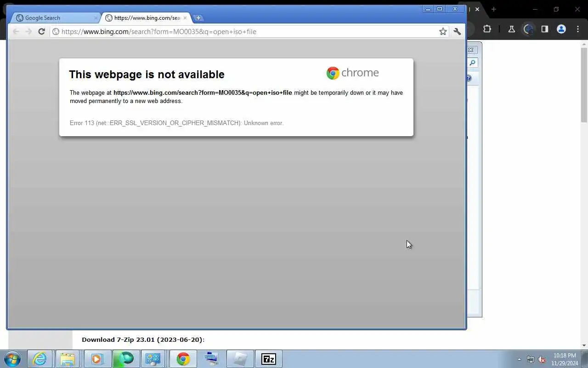
Task: Select the bing.com tab
Action: click(145, 18)
